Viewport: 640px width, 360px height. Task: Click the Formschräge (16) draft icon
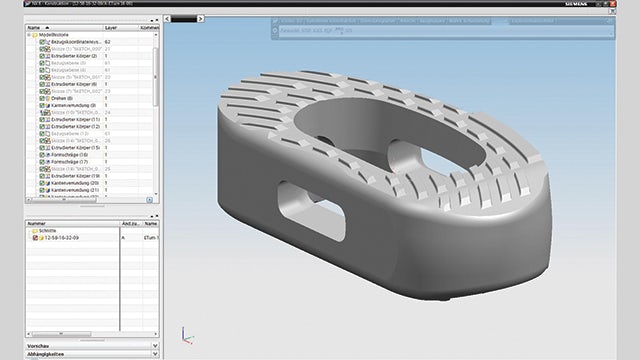[48, 155]
